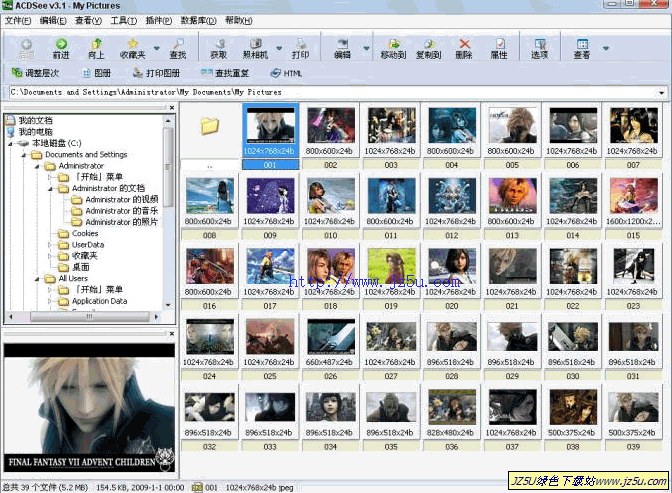This screenshot has width=672, height=493.
Task: Click the Edit (编辑) toolbar icon
Action: click(342, 48)
